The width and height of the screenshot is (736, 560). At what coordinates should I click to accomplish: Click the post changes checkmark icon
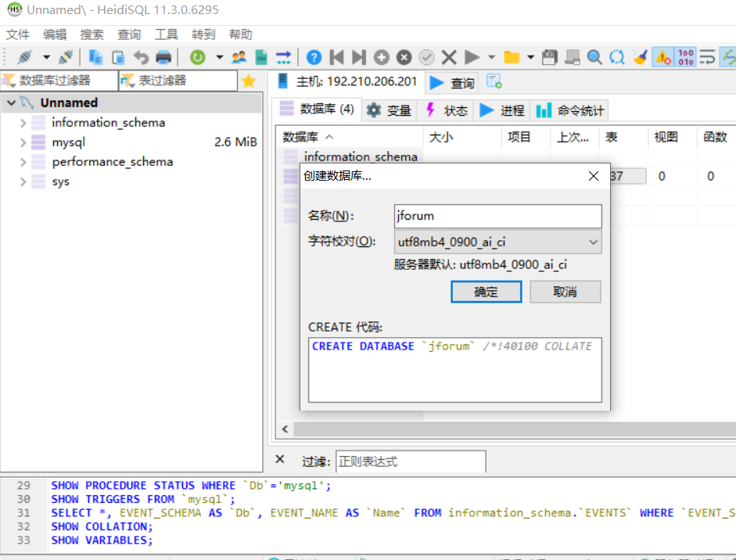click(427, 57)
